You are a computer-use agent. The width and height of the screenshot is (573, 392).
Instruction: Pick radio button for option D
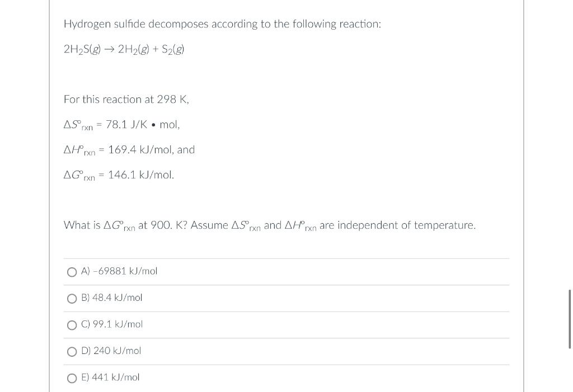(72, 351)
